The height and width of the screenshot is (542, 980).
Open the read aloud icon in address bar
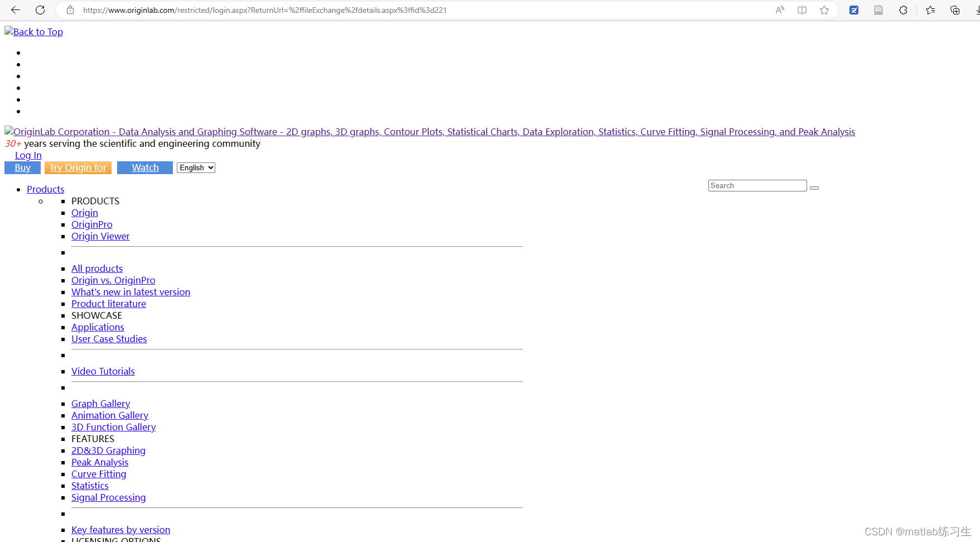pos(780,10)
